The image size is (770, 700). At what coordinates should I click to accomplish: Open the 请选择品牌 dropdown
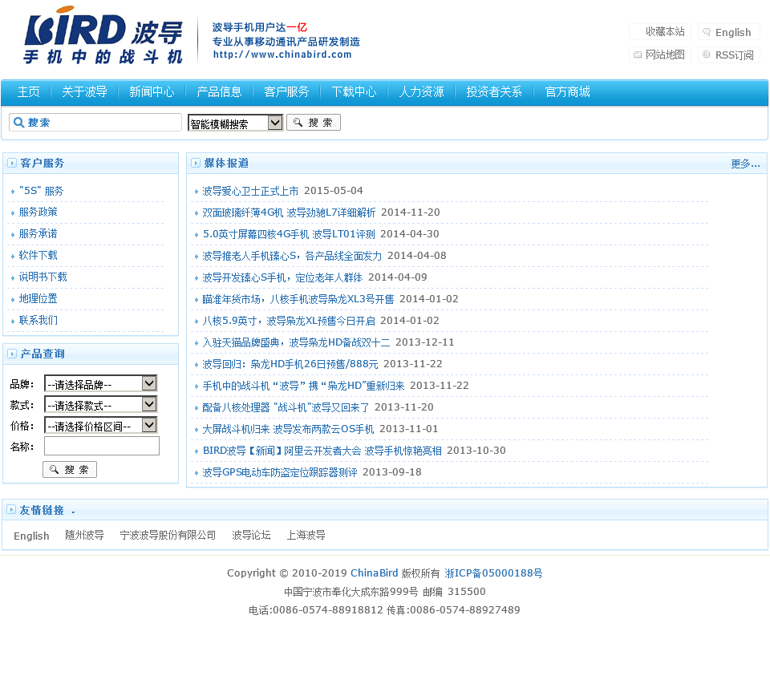tap(101, 383)
